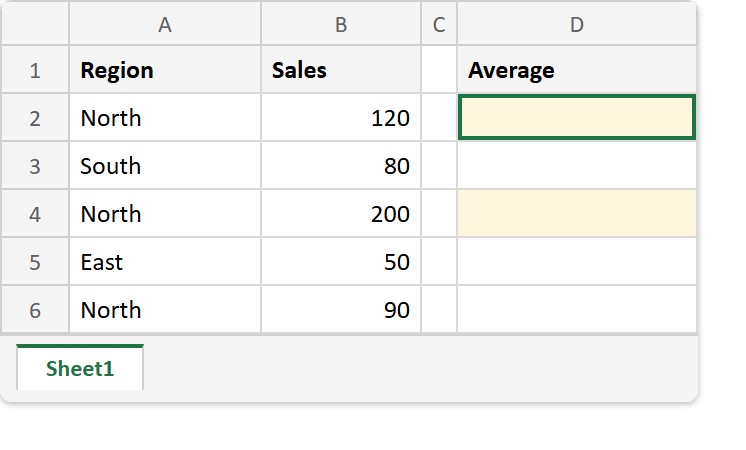Select row 3 header

35,166
